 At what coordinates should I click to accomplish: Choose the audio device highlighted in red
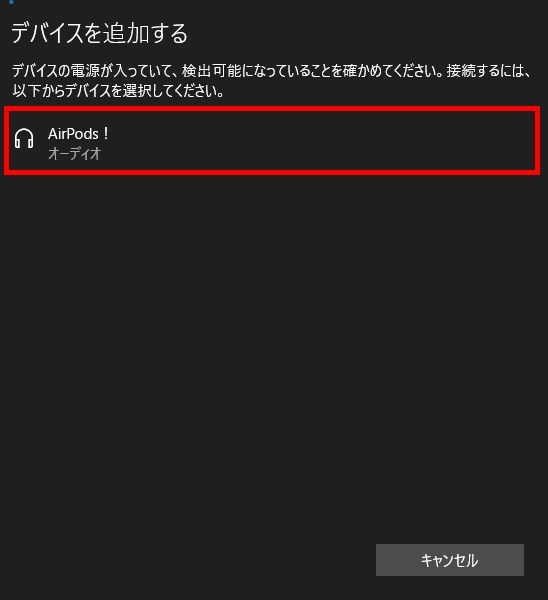272,141
